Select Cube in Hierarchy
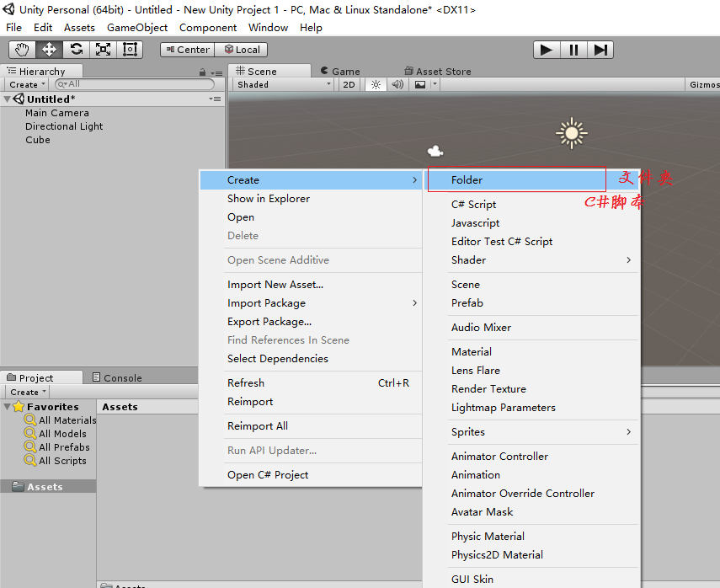The height and width of the screenshot is (588, 720). 38,140
